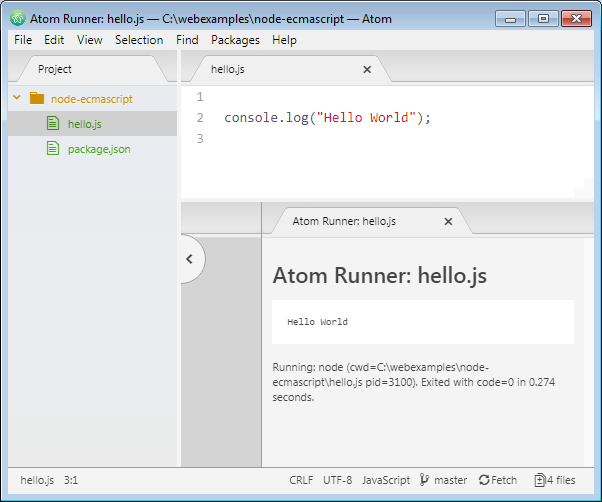Open the Selection menu
The height and width of the screenshot is (502, 602).
click(x=139, y=40)
